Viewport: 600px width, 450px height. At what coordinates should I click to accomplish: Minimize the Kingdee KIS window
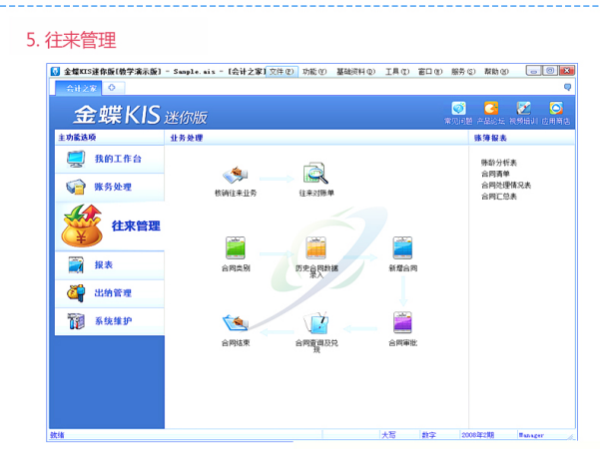pyautogui.click(x=533, y=71)
